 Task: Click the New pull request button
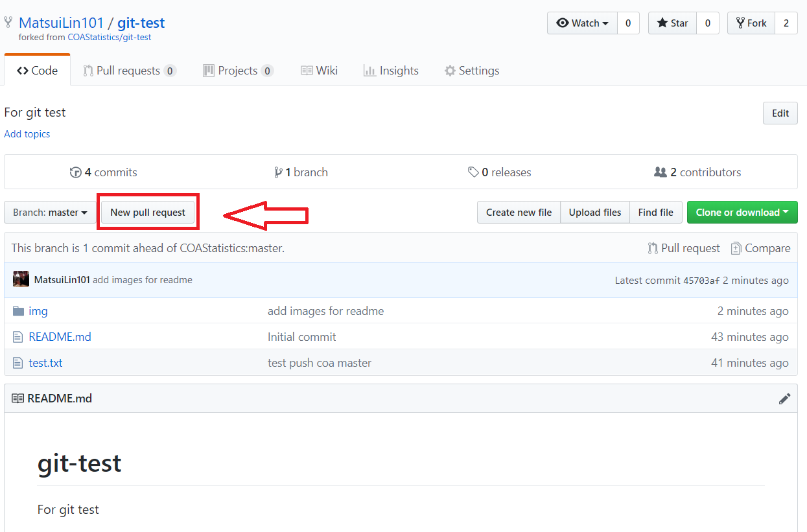148,213
